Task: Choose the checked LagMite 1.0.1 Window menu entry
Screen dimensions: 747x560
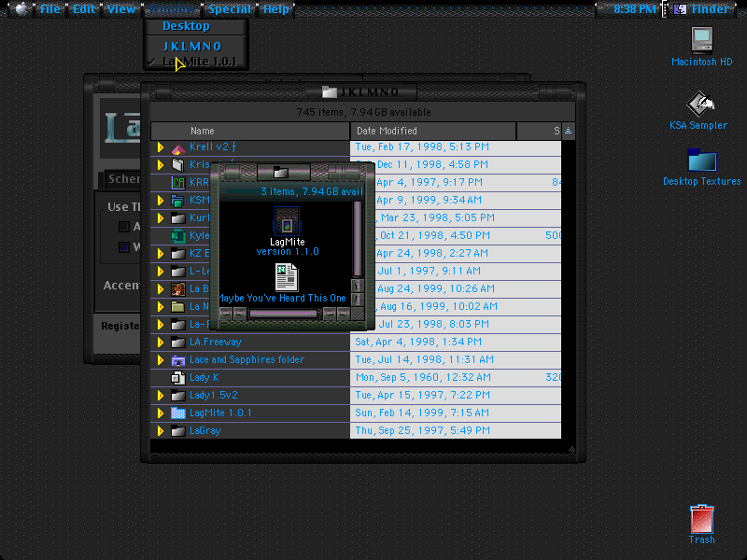Action: 196,62
